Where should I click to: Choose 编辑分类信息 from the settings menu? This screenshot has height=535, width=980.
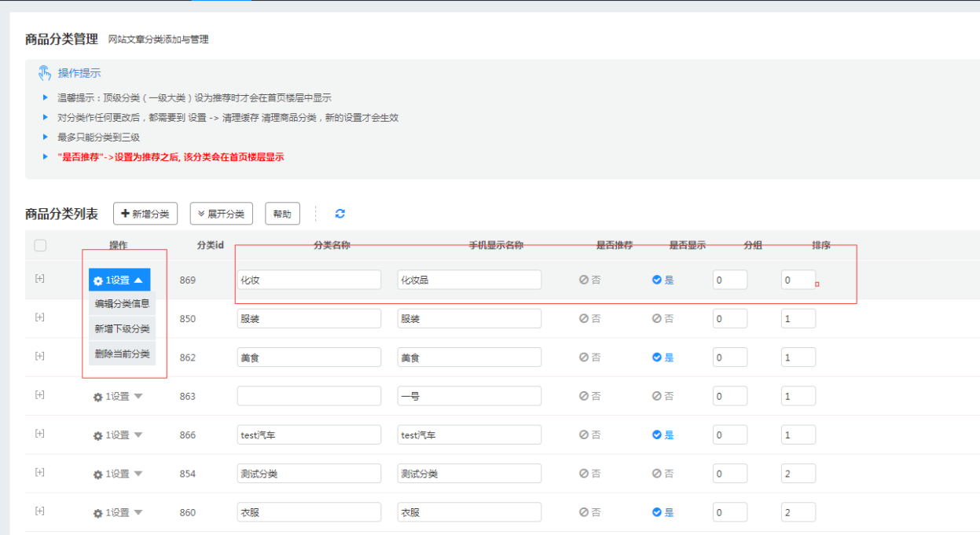(122, 303)
